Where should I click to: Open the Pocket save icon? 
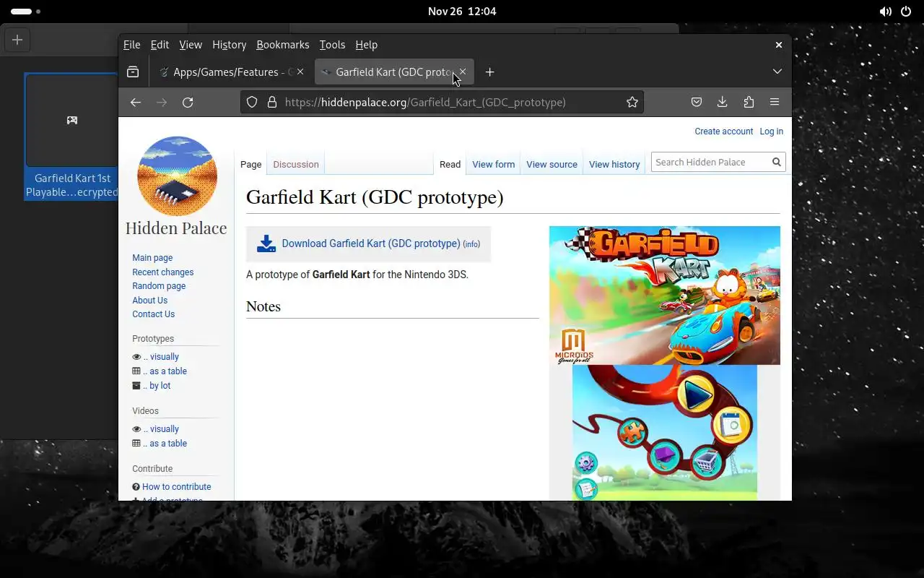[x=697, y=103]
